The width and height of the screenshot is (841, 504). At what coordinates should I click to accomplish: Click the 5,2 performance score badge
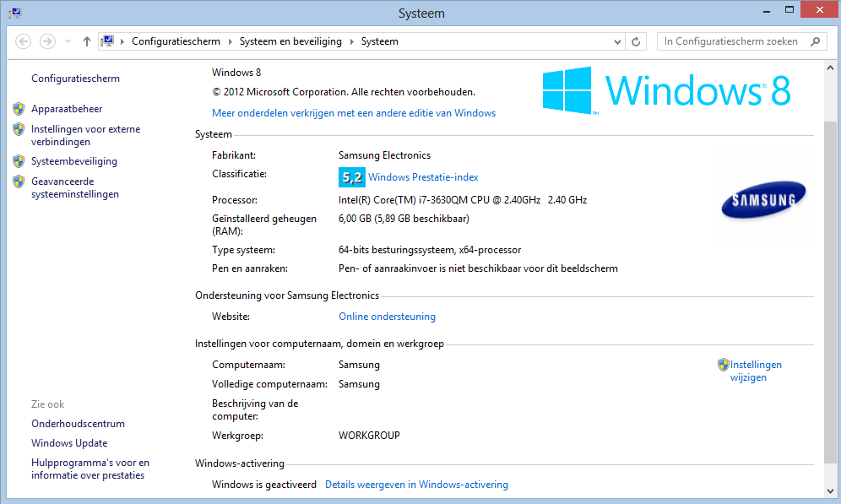(x=352, y=177)
